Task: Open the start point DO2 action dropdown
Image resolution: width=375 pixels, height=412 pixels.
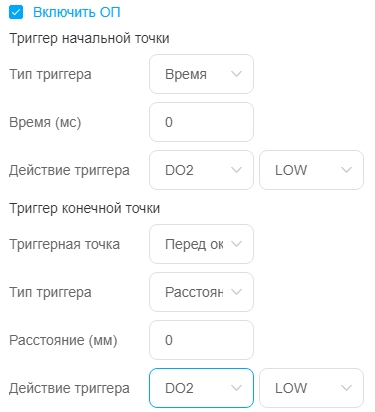Action: pyautogui.click(x=201, y=170)
